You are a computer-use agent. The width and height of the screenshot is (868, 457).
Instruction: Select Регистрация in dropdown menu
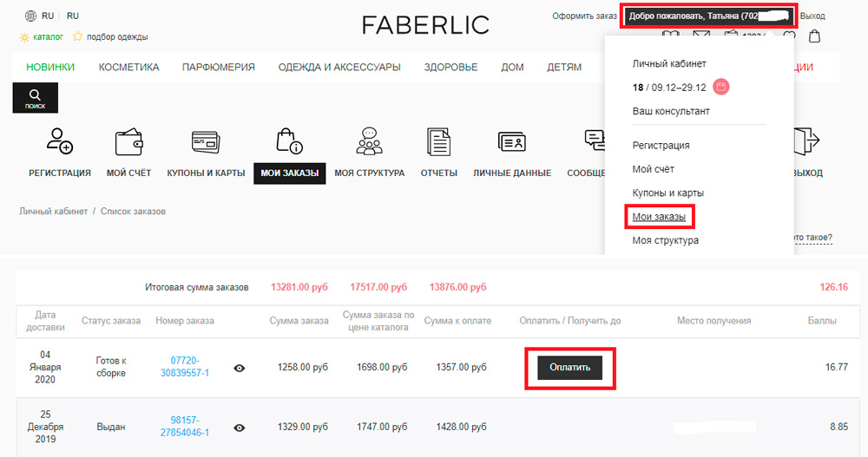661,146
